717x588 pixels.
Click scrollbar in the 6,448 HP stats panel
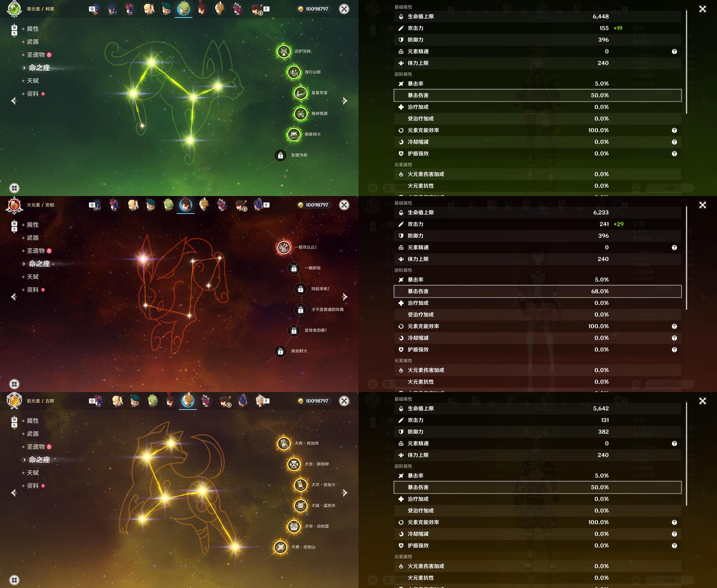tap(687, 62)
